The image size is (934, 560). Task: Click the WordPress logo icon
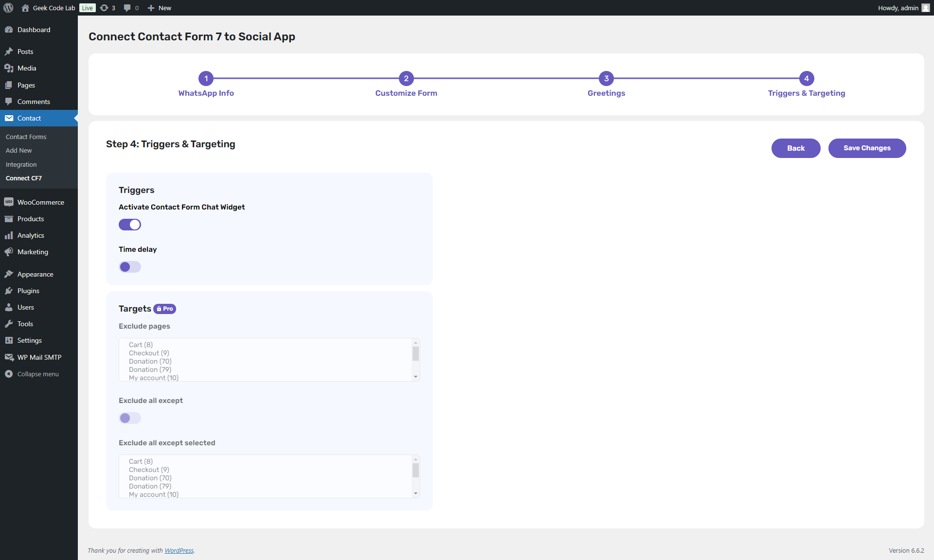tap(8, 8)
